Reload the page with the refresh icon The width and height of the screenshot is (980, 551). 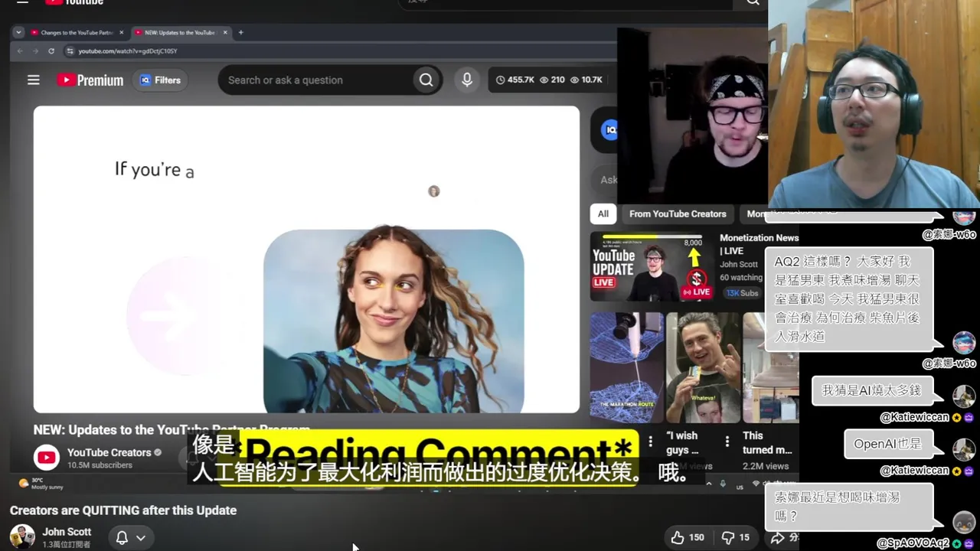[51, 51]
